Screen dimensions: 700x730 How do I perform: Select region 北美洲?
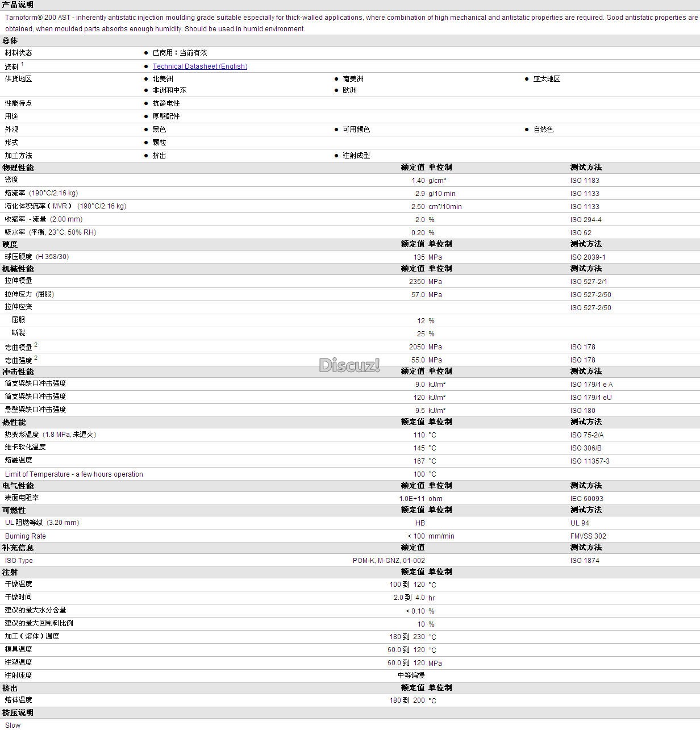point(163,79)
